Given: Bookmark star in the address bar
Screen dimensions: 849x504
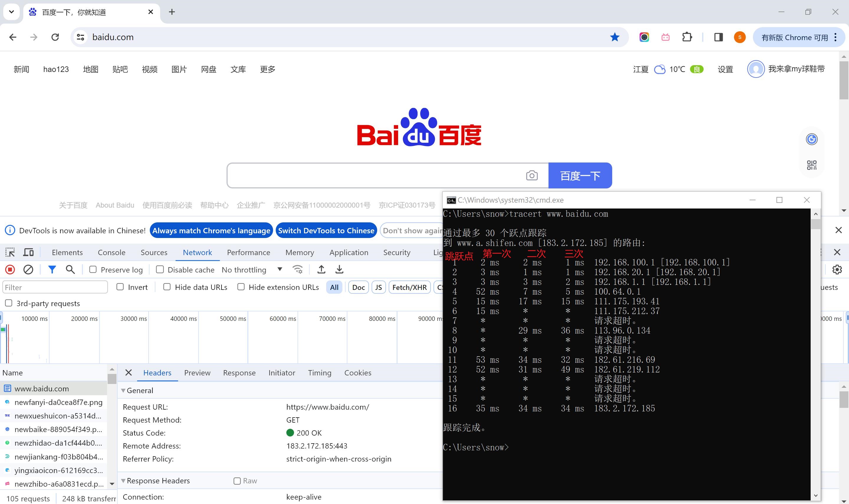Looking at the screenshot, I should tap(615, 37).
